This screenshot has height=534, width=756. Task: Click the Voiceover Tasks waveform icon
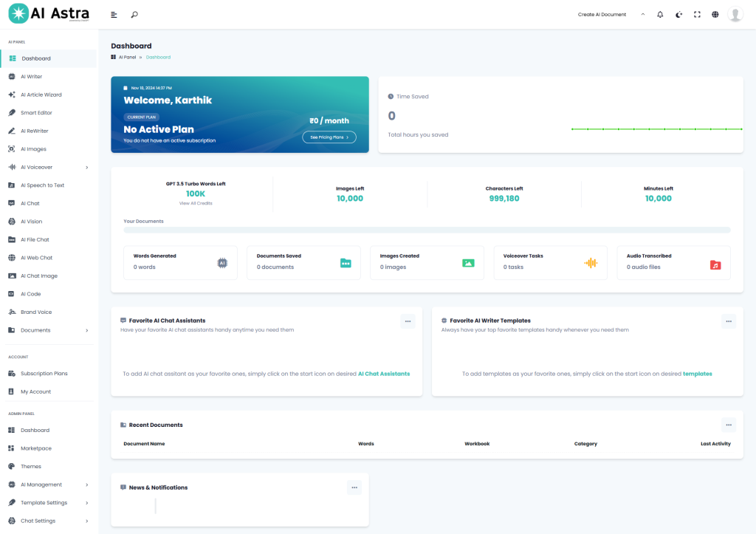click(x=591, y=263)
